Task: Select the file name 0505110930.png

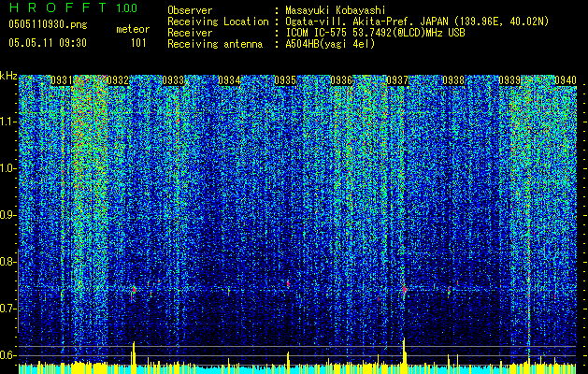Action: tap(48, 24)
